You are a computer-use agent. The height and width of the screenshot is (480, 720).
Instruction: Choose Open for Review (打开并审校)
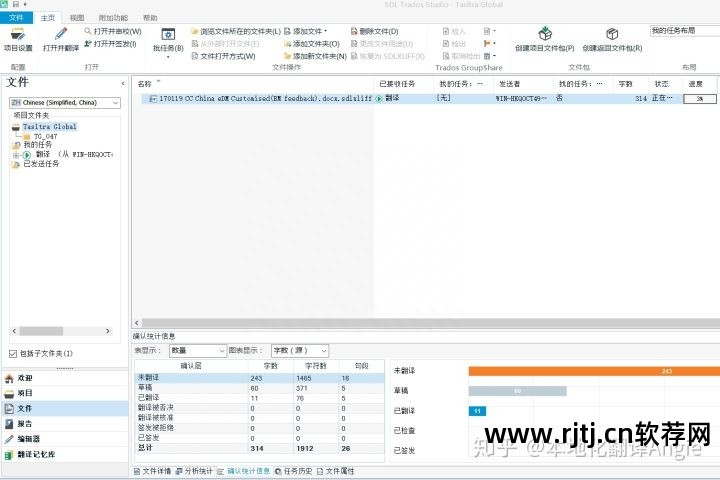pyautogui.click(x=112, y=31)
